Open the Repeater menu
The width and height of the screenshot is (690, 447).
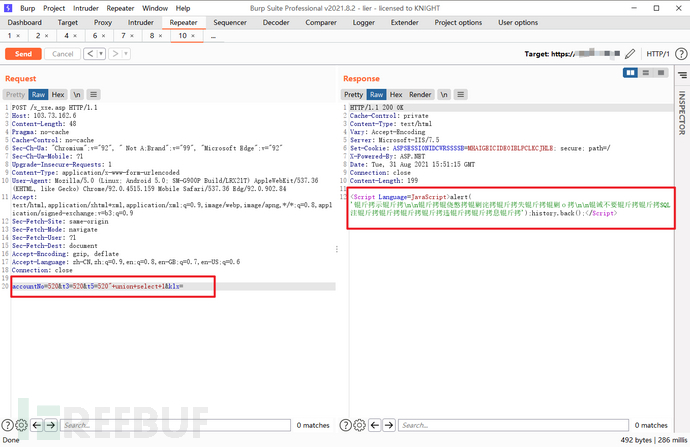120,8
